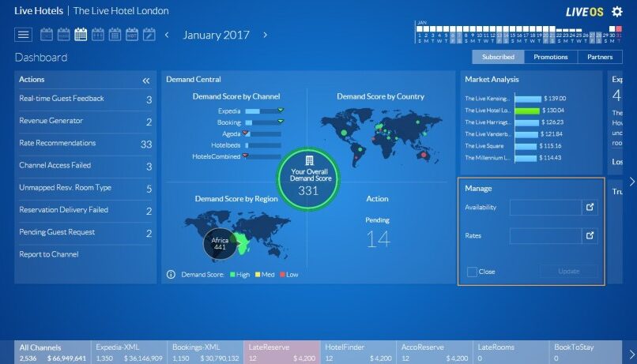Click the Update button in Manage
This screenshot has width=637, height=364.
click(x=569, y=271)
